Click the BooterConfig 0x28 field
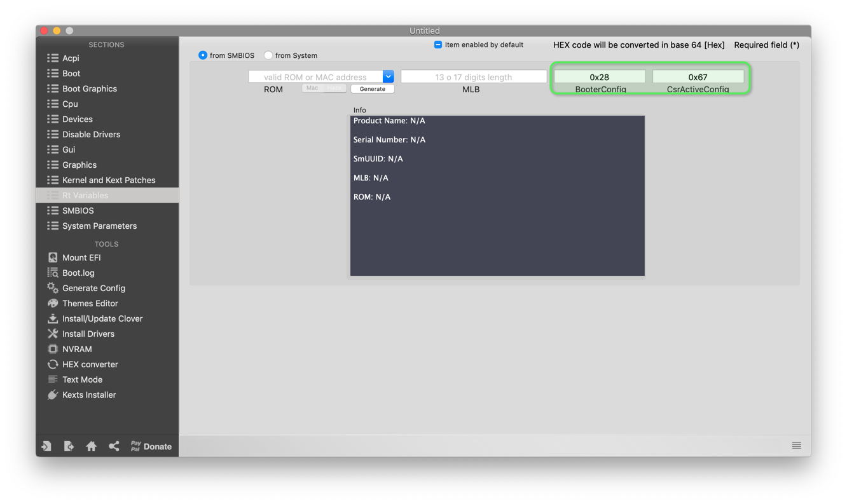Screen dimensions: 847x504 [600, 77]
